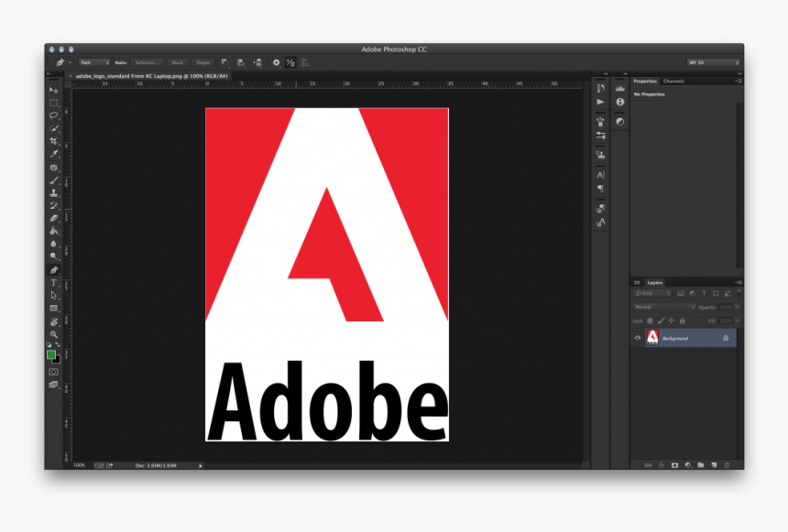The height and width of the screenshot is (532, 788).
Task: Open the Clone Source panel icon
Action: (x=600, y=156)
